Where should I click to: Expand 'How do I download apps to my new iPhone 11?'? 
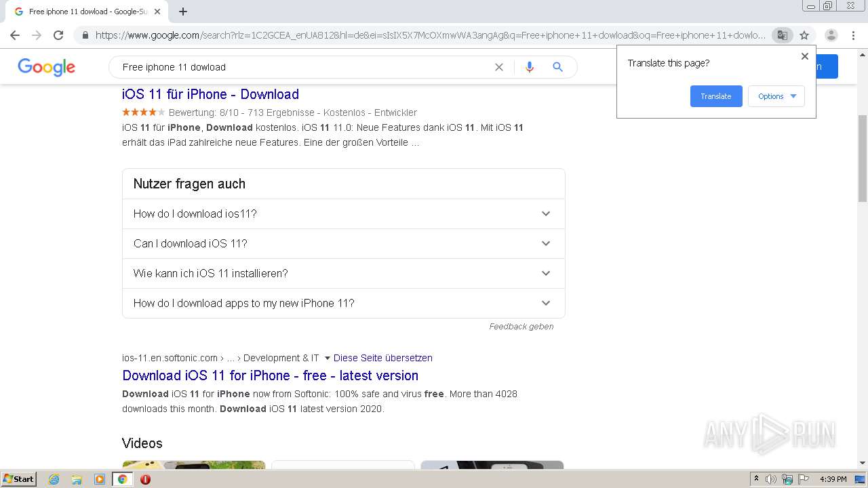click(x=344, y=303)
